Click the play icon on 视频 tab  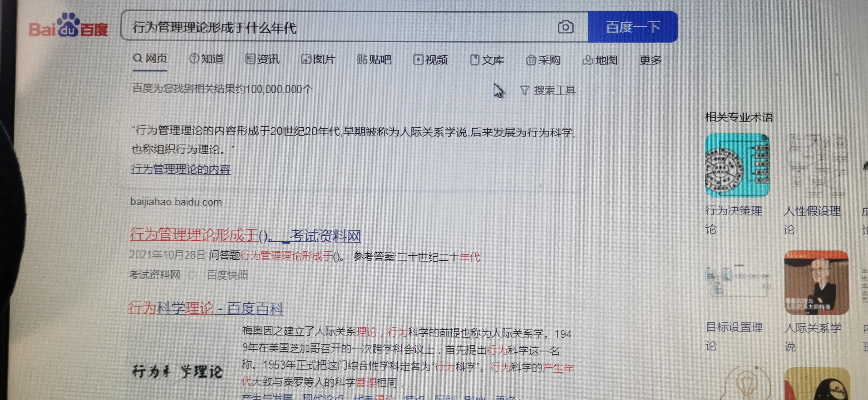coord(418,60)
